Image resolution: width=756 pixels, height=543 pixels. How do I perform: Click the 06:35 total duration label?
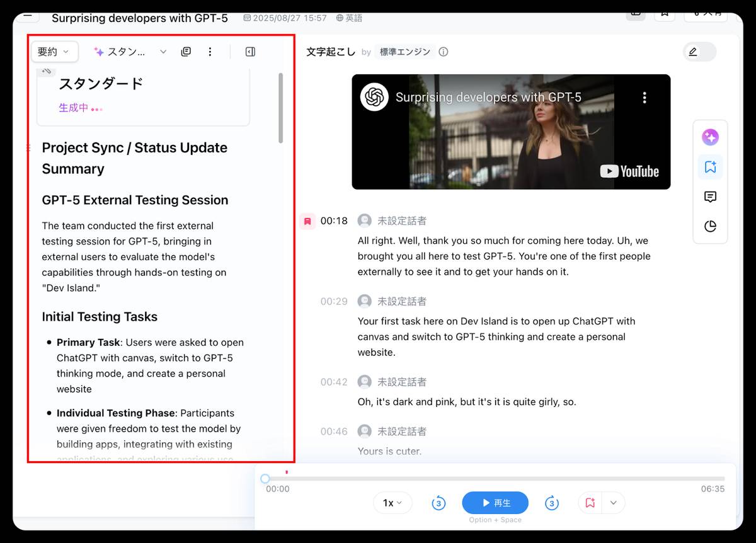coord(713,489)
